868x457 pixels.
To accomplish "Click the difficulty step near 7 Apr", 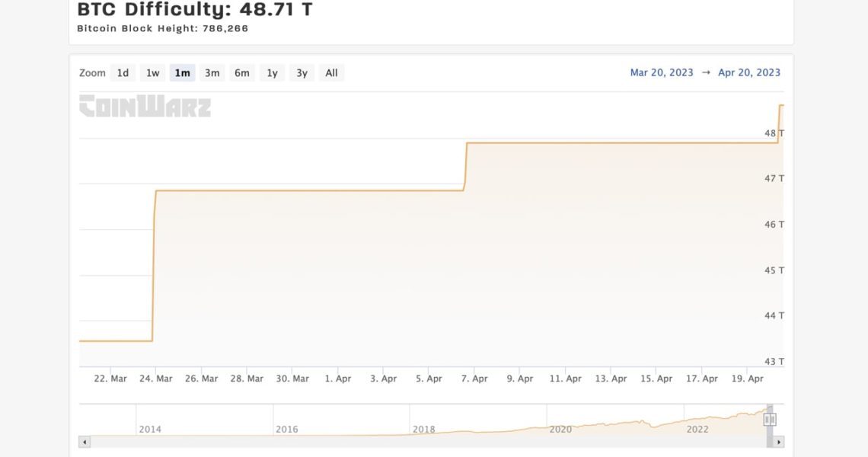I will click(465, 166).
